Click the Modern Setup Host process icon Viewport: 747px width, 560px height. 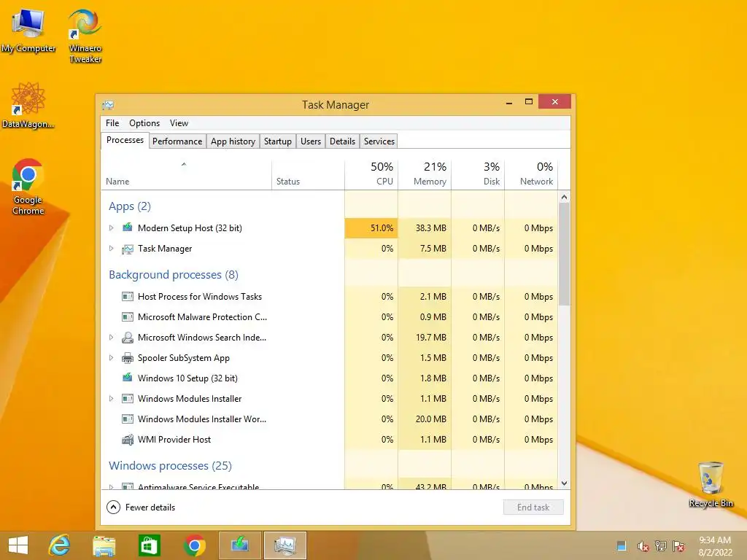pos(127,227)
